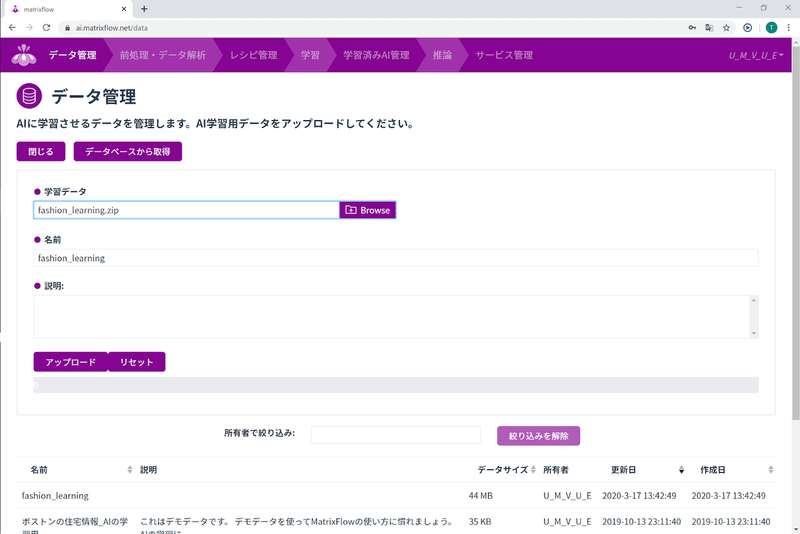Click the media control extension icon

coord(747,28)
